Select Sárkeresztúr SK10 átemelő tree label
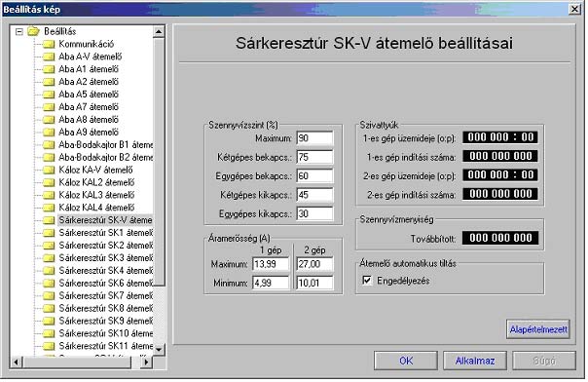This screenshot has width=588, height=382. point(106,333)
